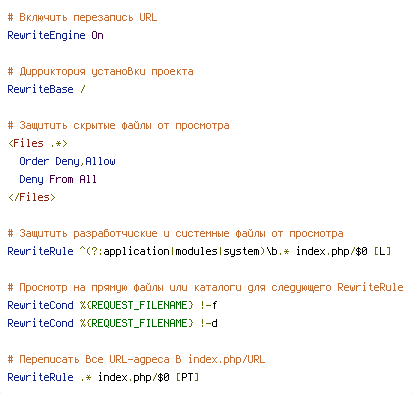412x394 pixels.
Task: Click the RewriteCond line ending in "!-d"
Action: 112,323
